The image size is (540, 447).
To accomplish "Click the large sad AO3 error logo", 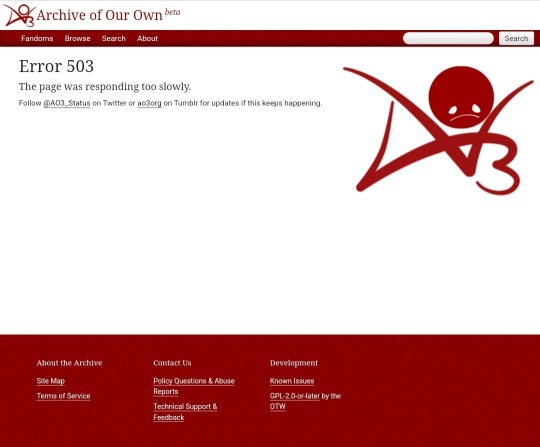I will pos(438,130).
